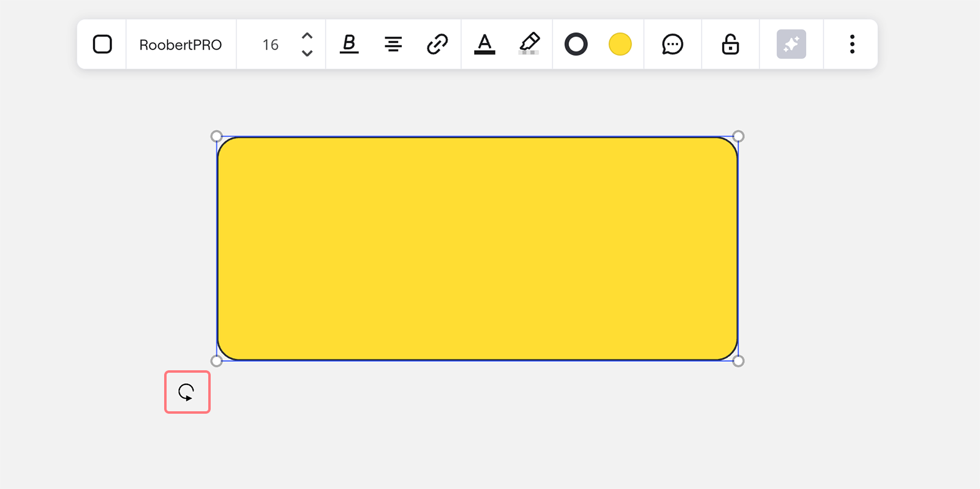Toggle bold text formatting

[349, 44]
